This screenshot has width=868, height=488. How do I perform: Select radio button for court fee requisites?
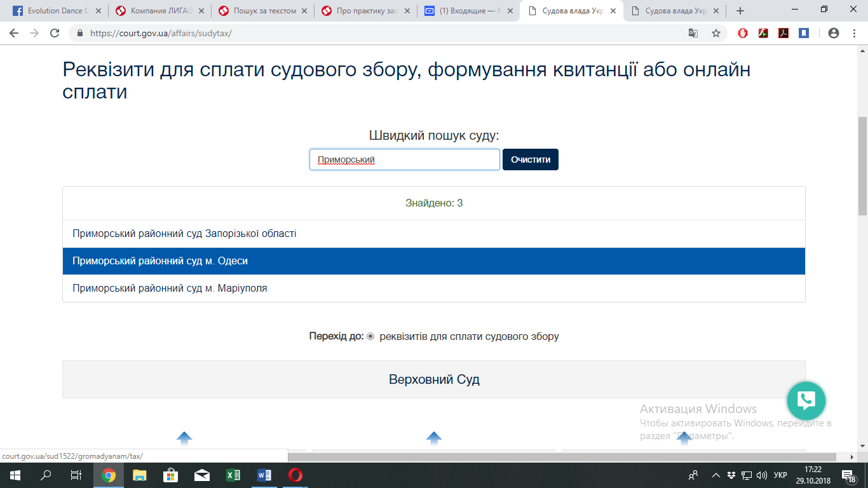click(x=370, y=336)
